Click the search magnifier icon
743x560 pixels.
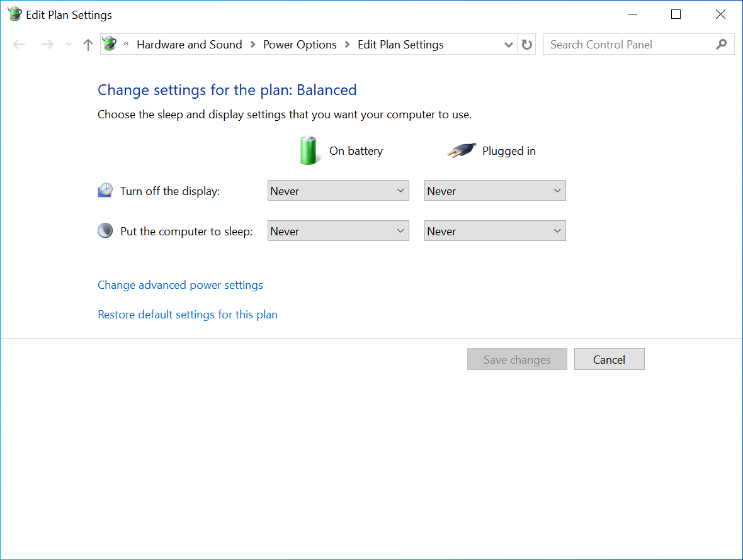click(722, 45)
